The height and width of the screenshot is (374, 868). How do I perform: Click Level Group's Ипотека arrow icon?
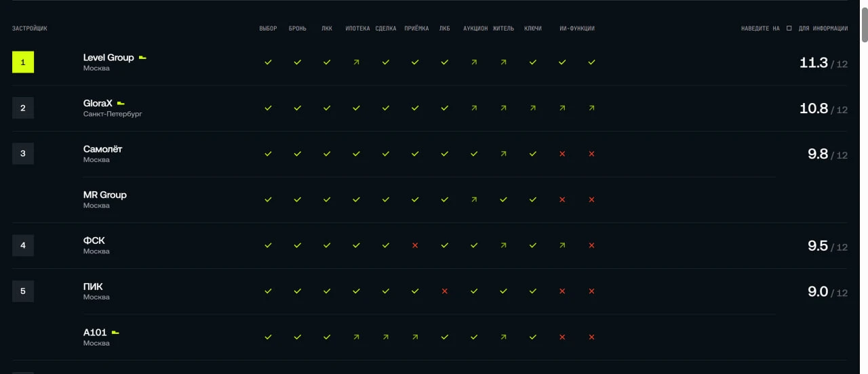point(356,62)
